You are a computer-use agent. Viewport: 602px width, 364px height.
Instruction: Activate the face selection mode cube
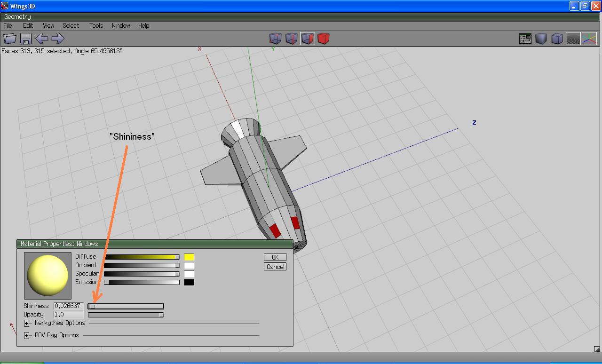pos(308,39)
